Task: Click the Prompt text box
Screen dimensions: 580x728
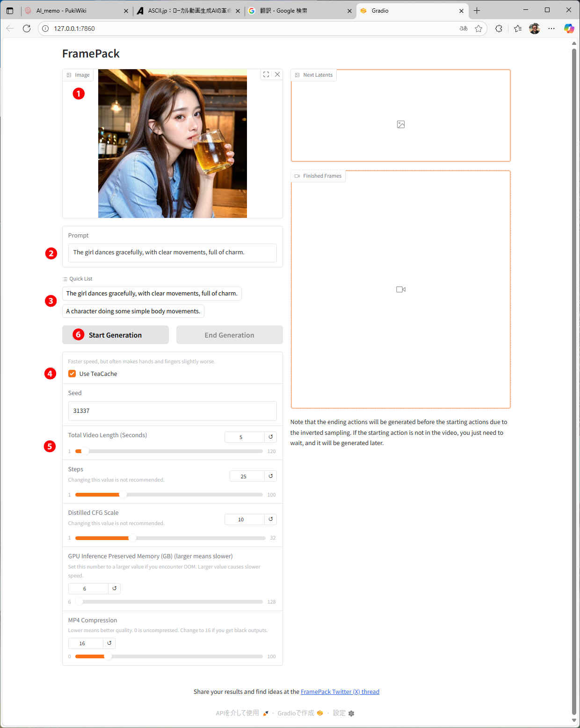Action: tap(172, 252)
